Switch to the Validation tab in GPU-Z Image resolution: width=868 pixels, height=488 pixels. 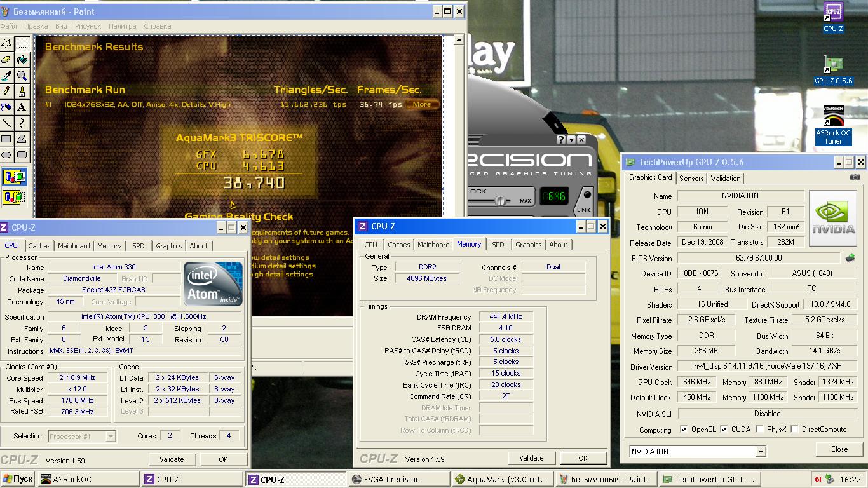pyautogui.click(x=725, y=179)
